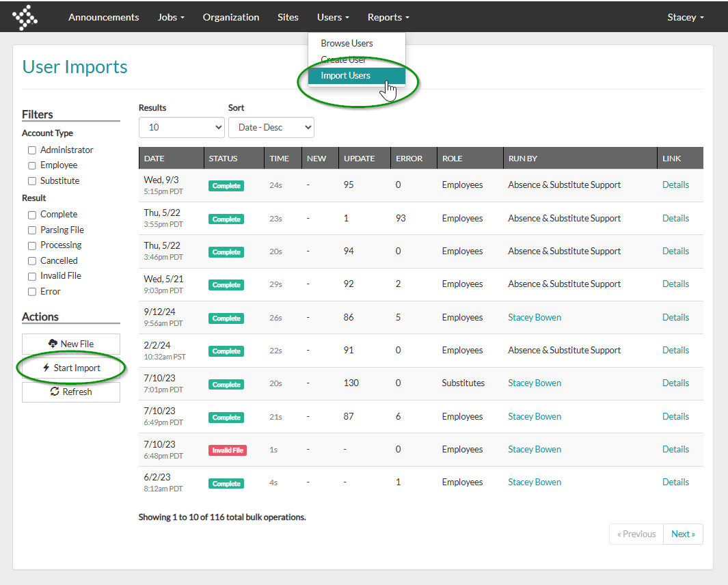Tick the Administrator account type checkbox
This screenshot has width=728, height=585.
[32, 150]
